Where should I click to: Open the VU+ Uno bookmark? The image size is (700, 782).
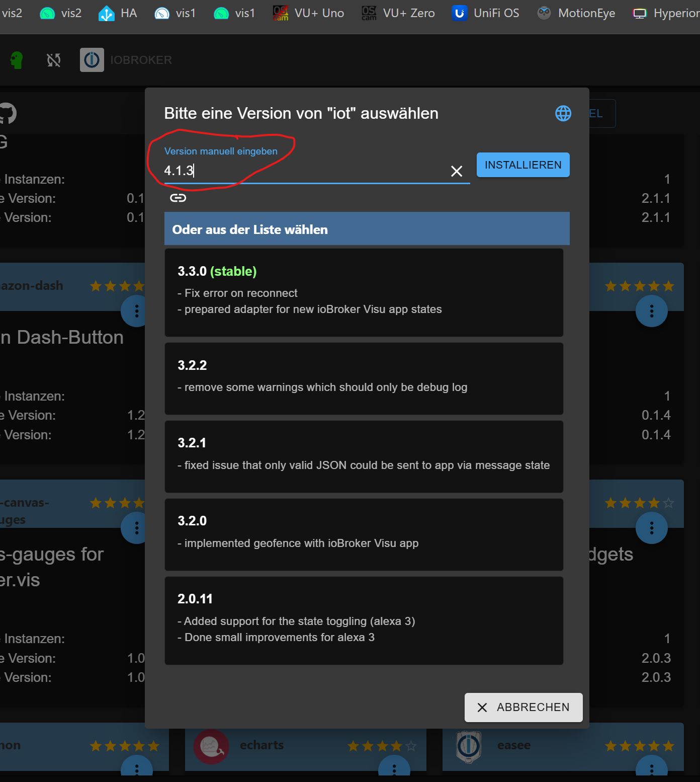coord(308,13)
